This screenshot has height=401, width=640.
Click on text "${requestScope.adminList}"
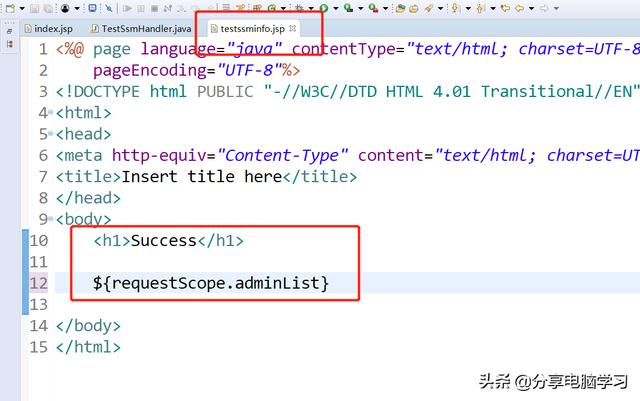click(x=211, y=283)
